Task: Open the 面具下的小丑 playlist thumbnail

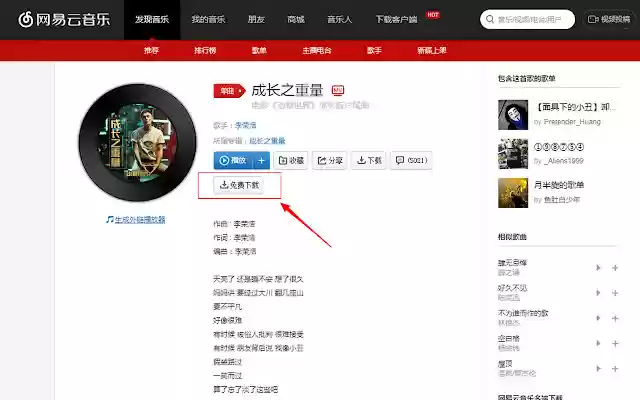Action: tap(513, 115)
